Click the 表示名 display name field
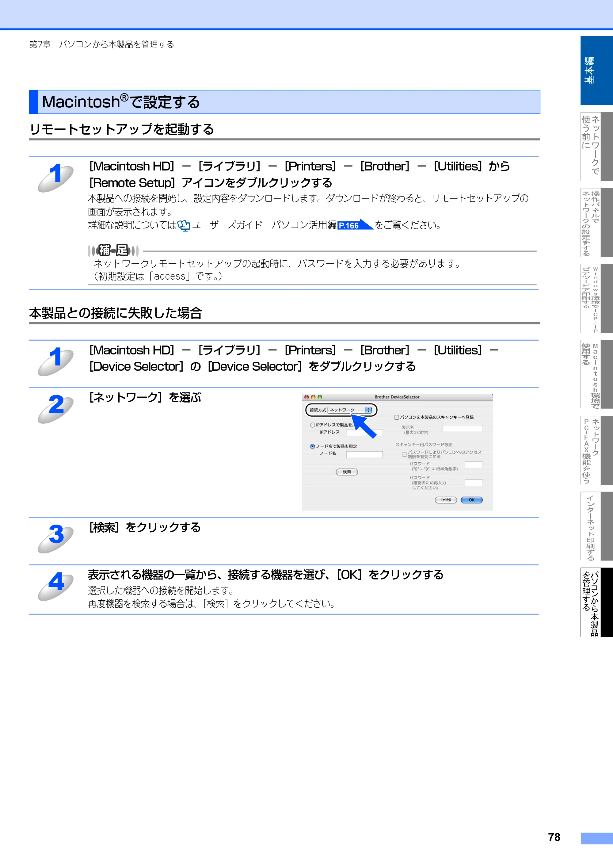Viewport: 613px width, 868px height. tap(463, 428)
